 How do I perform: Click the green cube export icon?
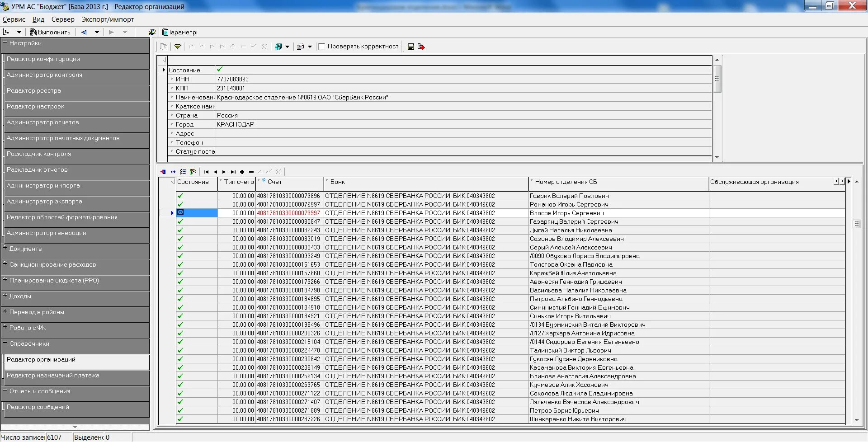278,47
